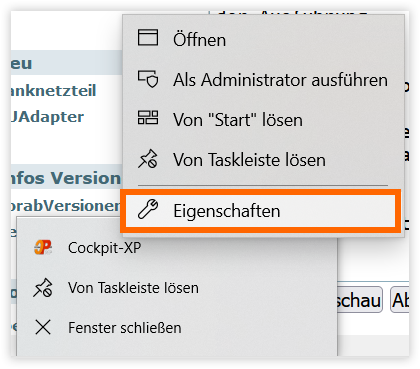Screen dimensions: 420x369
Task: Click the cut-off "Ab" button
Action: [400, 300]
